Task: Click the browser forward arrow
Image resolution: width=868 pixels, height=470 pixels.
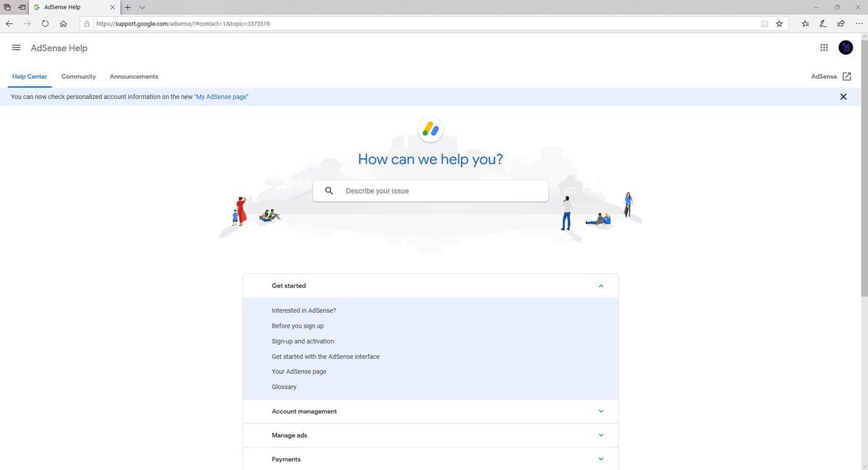Action: click(27, 23)
